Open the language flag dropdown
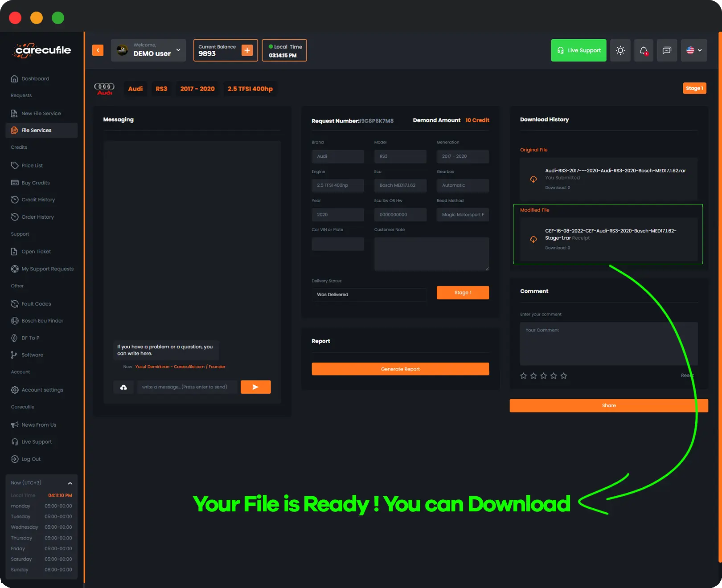 693,50
